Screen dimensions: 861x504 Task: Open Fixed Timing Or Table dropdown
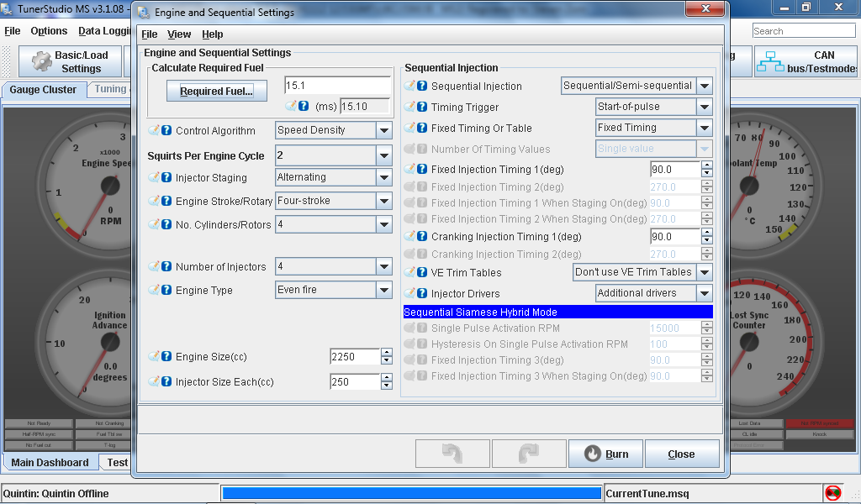pos(705,128)
